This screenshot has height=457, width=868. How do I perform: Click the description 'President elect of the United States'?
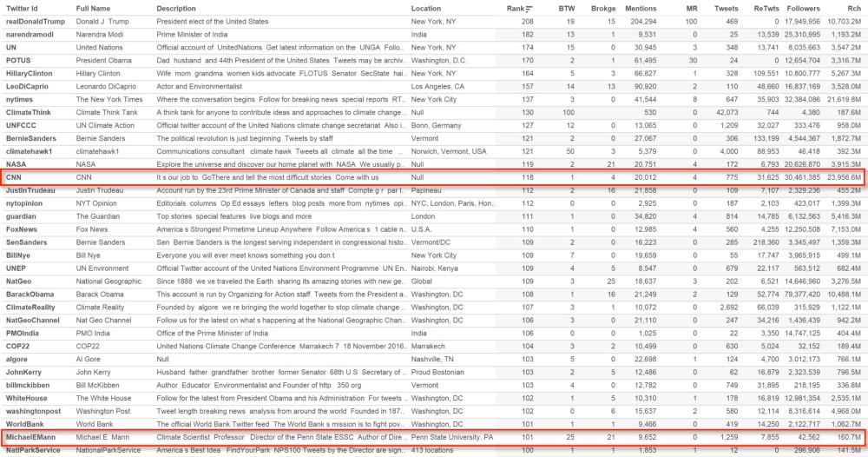pos(212,22)
